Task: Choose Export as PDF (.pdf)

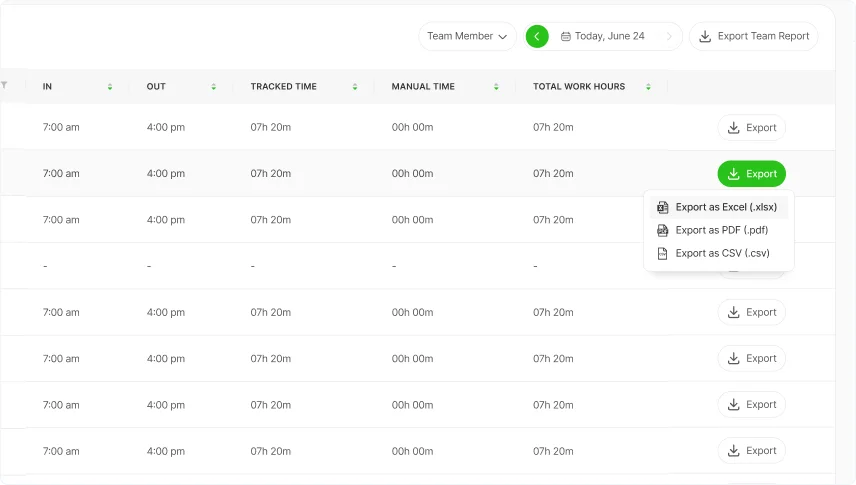Action: [x=720, y=230]
